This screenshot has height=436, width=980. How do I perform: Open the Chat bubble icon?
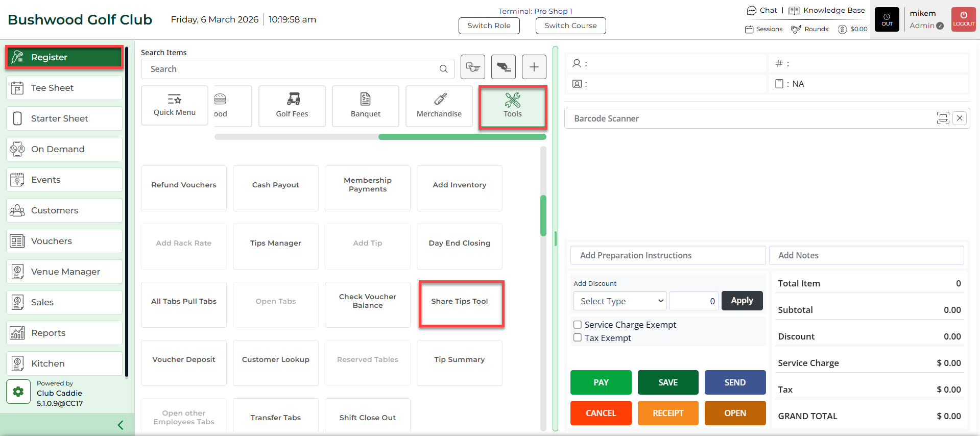(751, 11)
